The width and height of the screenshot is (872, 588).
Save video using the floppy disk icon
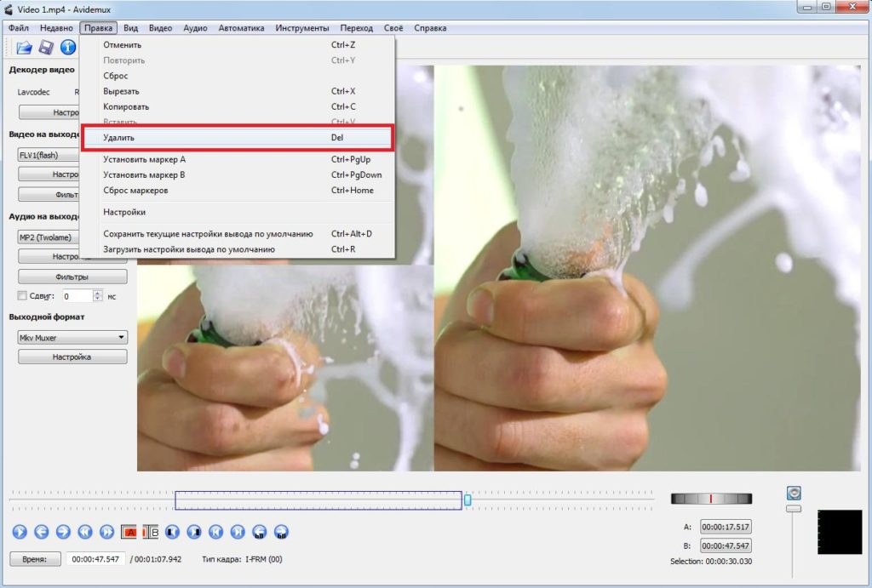tap(46, 48)
